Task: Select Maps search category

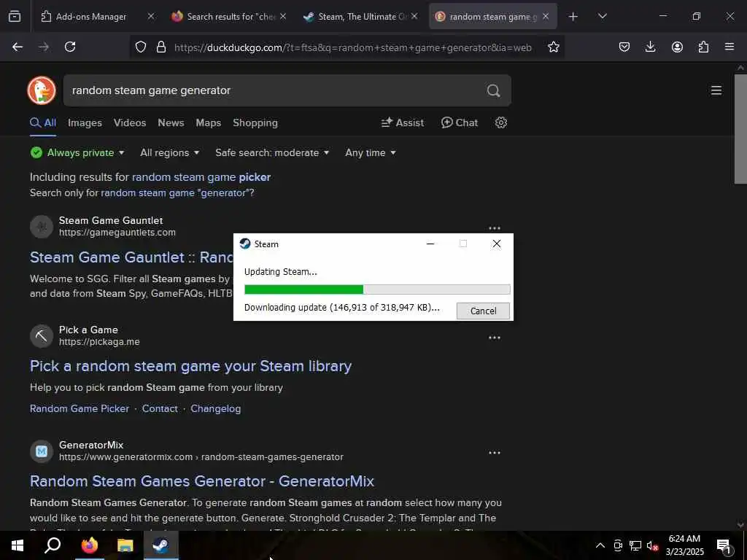Action: pyautogui.click(x=208, y=122)
